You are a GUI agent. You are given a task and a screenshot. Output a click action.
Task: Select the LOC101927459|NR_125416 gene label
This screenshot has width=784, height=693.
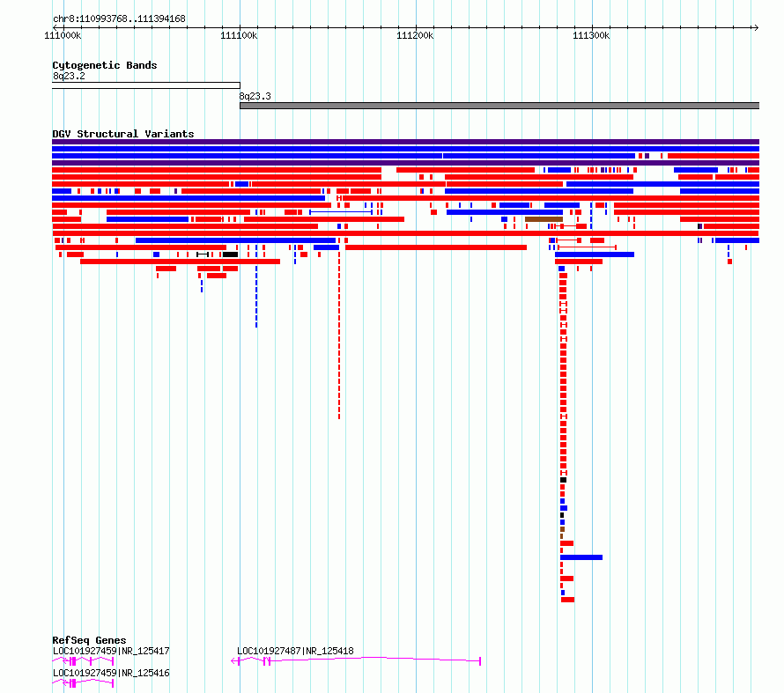pyautogui.click(x=111, y=673)
